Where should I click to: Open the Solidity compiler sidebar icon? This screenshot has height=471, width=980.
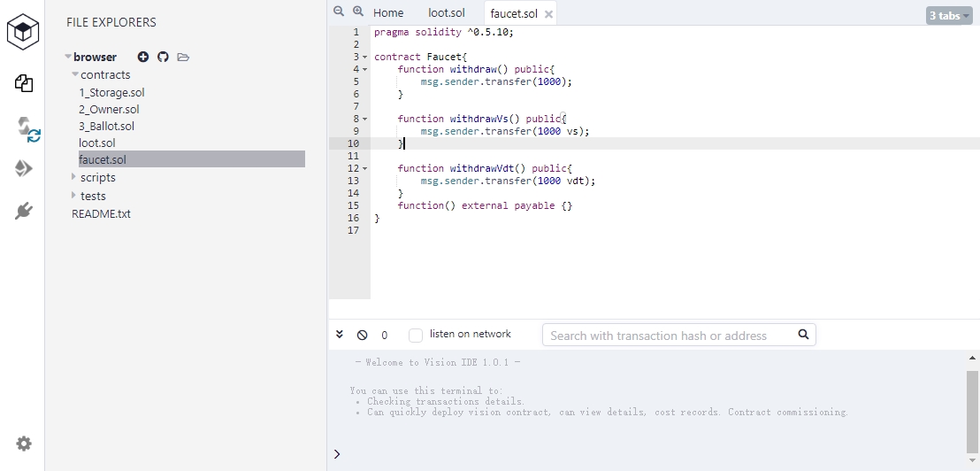tap(27, 128)
